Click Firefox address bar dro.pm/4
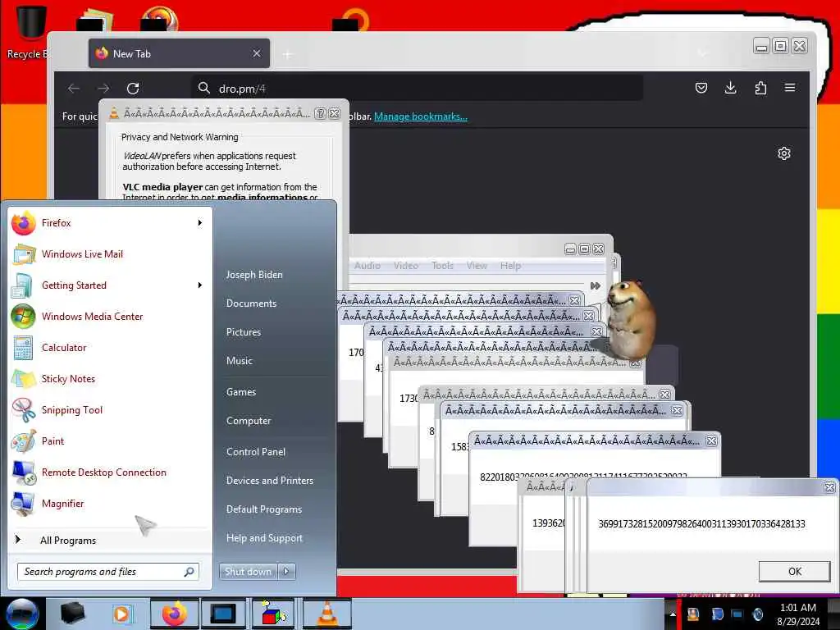 tap(418, 89)
